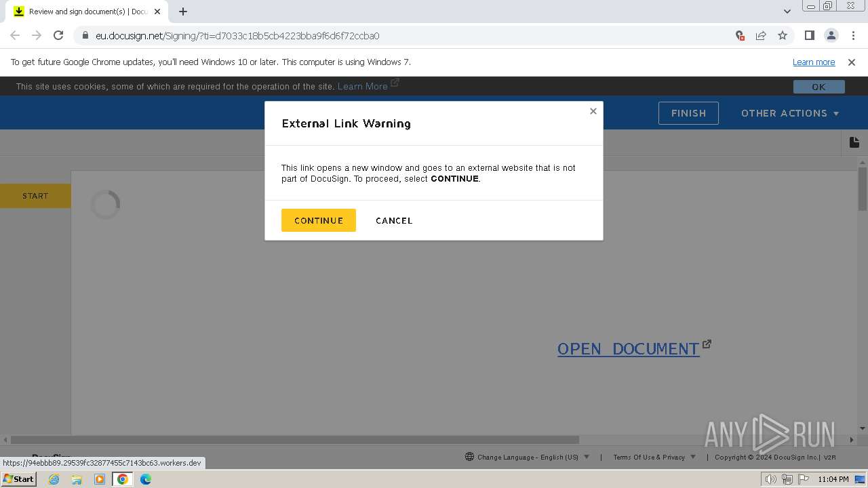Open a new browser tab
Viewport: 868px width, 488px height.
(183, 12)
